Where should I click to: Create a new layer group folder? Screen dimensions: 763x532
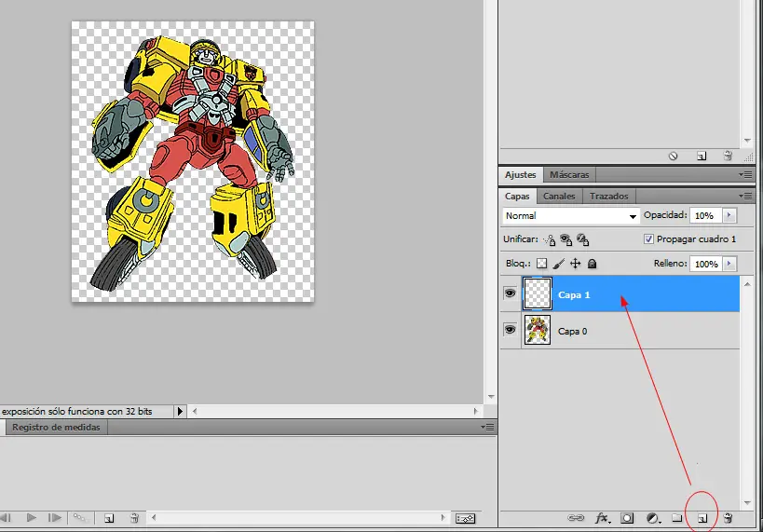point(677,518)
